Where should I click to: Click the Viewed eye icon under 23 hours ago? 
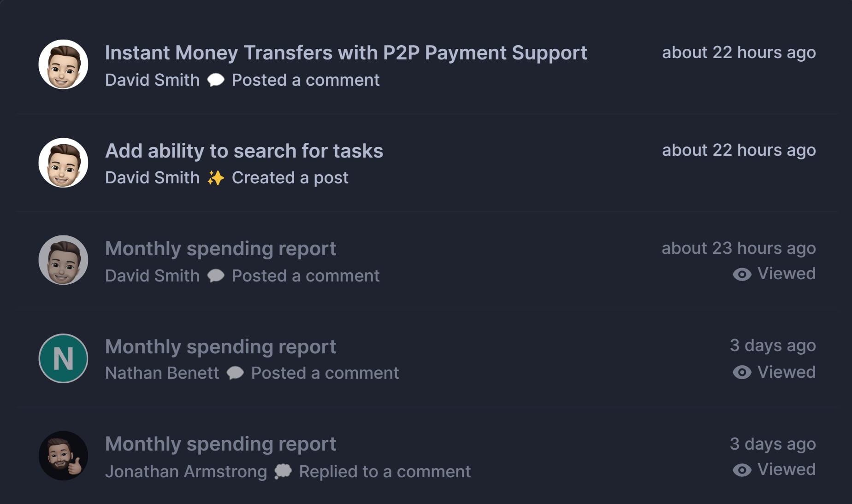tap(742, 275)
